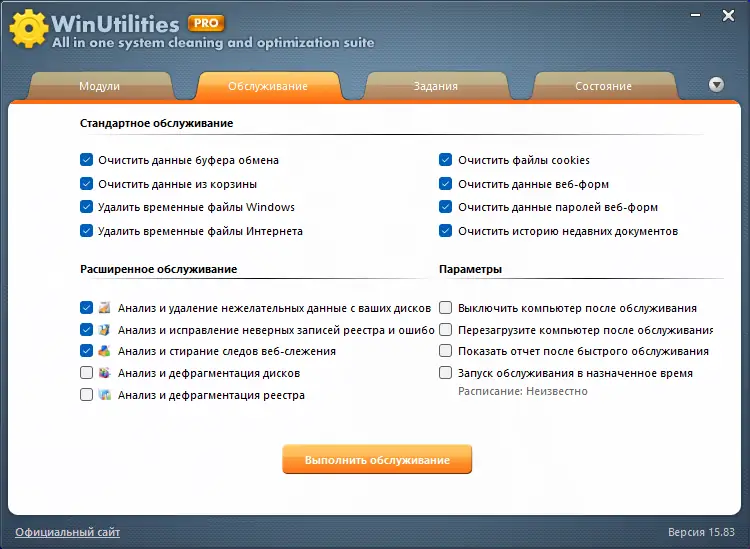Enable Выключить компьютер после обслуживания

pos(445,307)
